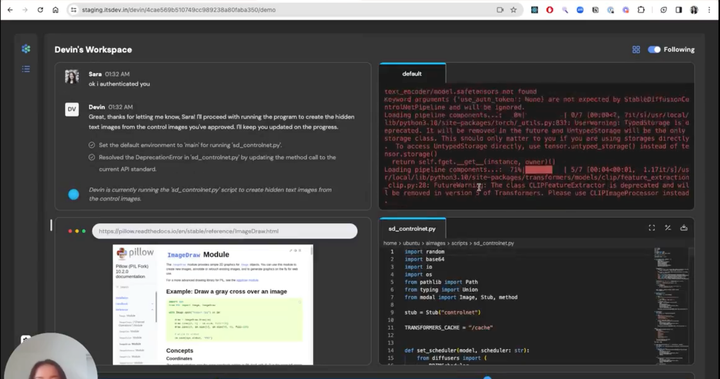Open Chrome three-dot menu
The height and width of the screenshot is (379, 720).
pyautogui.click(x=709, y=10)
